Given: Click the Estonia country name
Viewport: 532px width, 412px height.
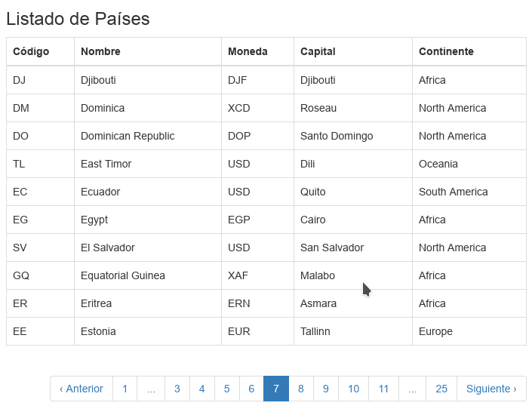Looking at the screenshot, I should (x=98, y=331).
